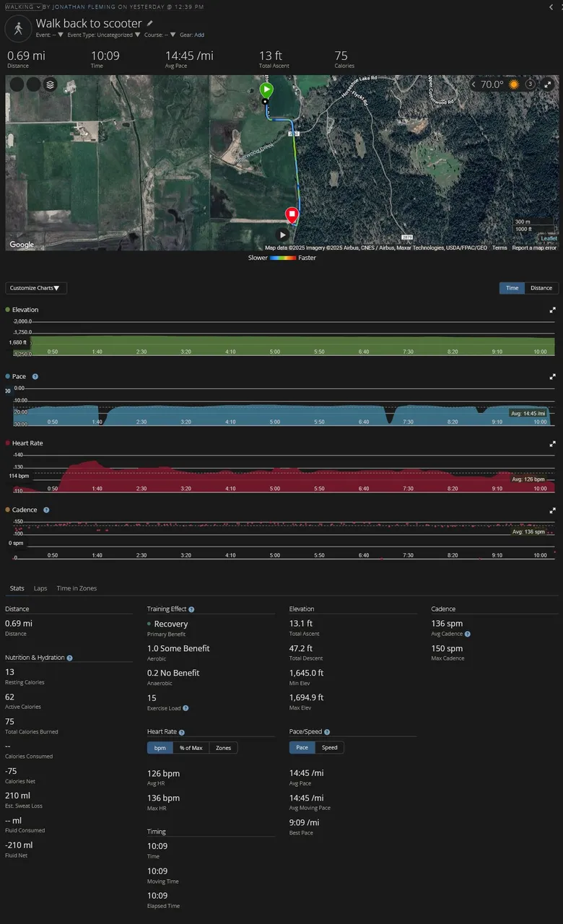Click the Avg: 14:45 /mi chart label
Screen dimensions: 563x924
528,413
